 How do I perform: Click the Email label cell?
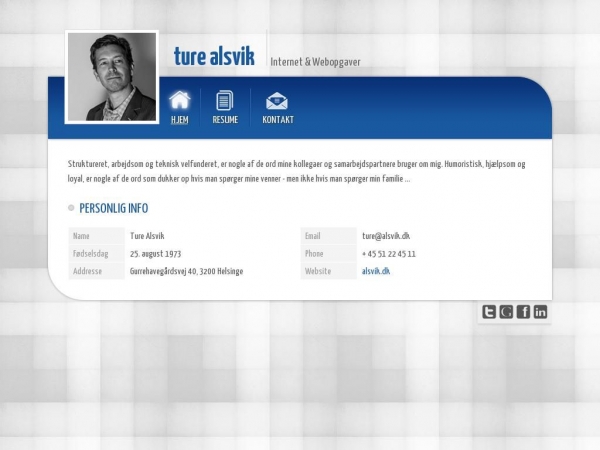[328, 236]
